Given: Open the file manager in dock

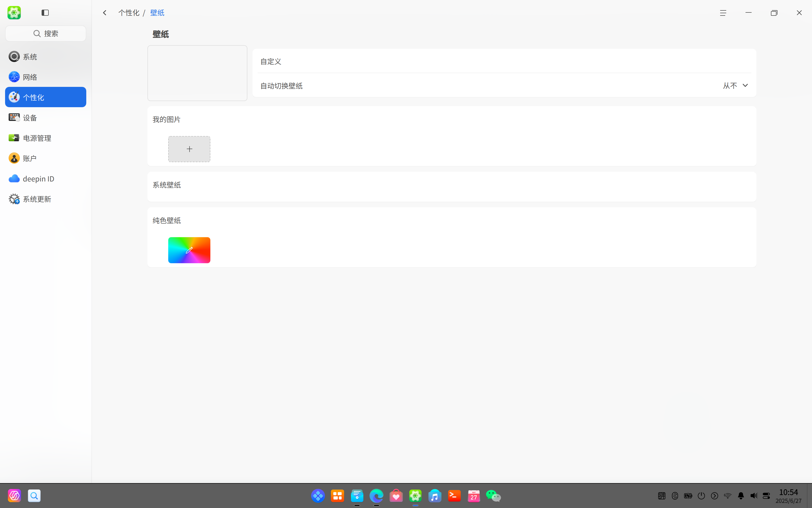Looking at the screenshot, I should coord(357,496).
